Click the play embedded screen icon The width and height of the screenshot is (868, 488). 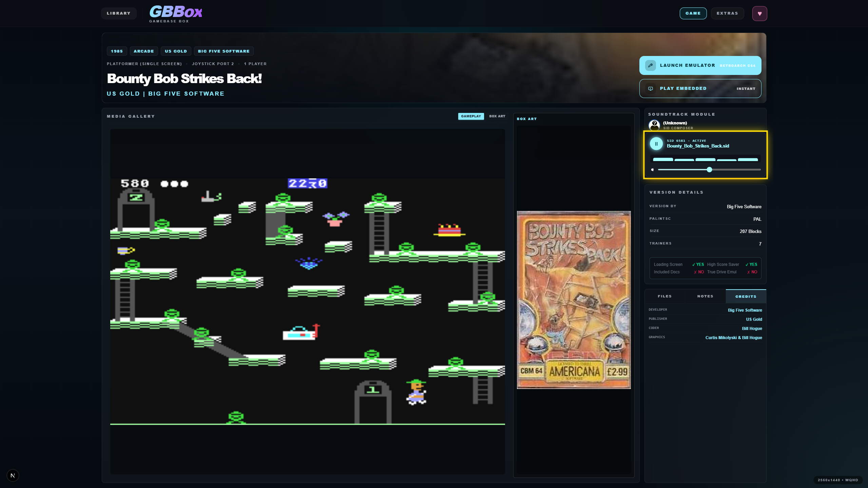pyautogui.click(x=650, y=89)
